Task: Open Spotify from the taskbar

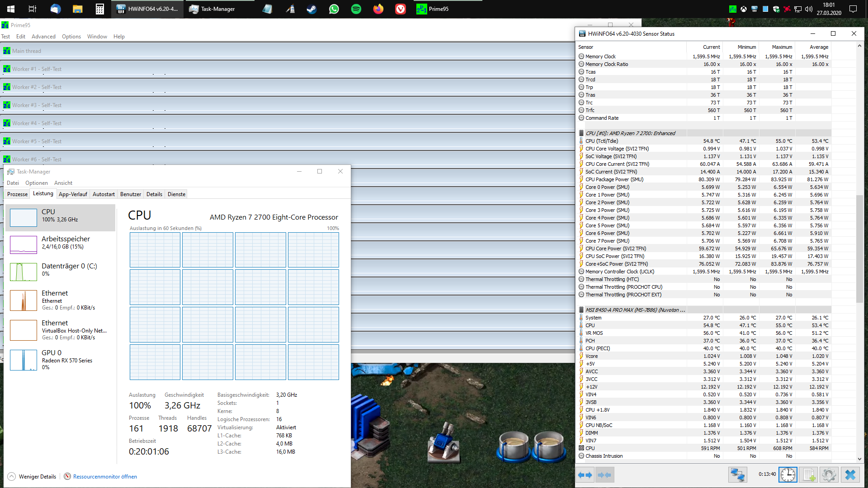Action: (x=356, y=9)
